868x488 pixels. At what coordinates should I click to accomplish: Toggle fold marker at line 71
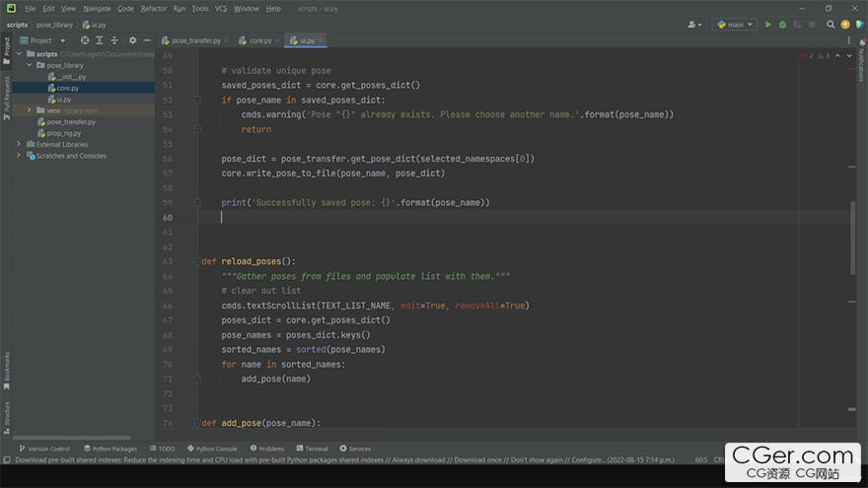click(x=197, y=379)
